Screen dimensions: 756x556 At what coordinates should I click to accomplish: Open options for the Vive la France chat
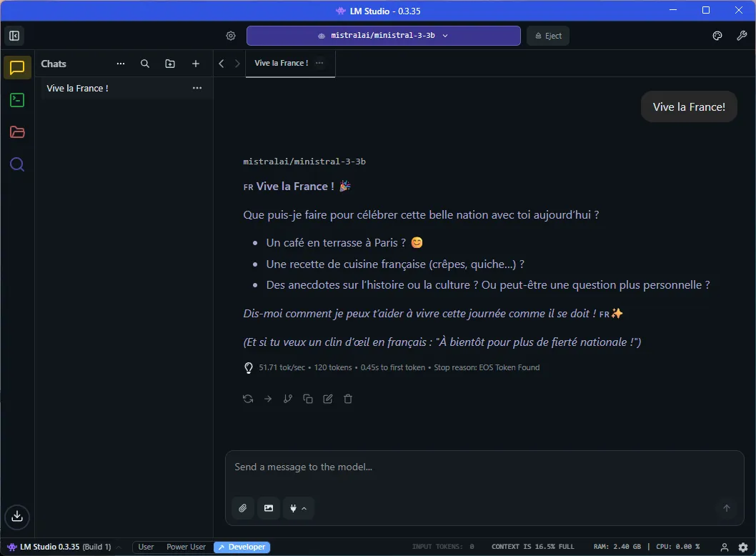[x=197, y=88]
